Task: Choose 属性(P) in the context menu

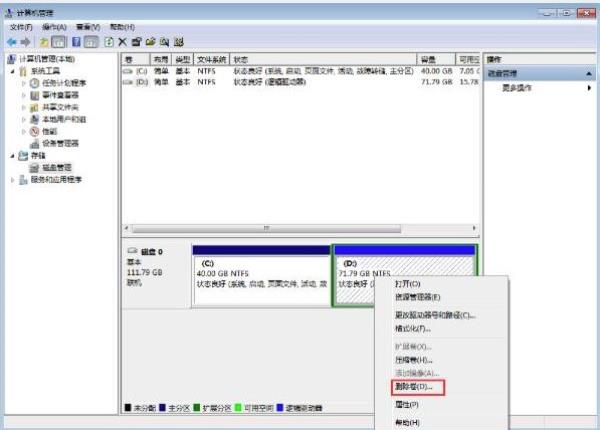Action: coord(407,405)
